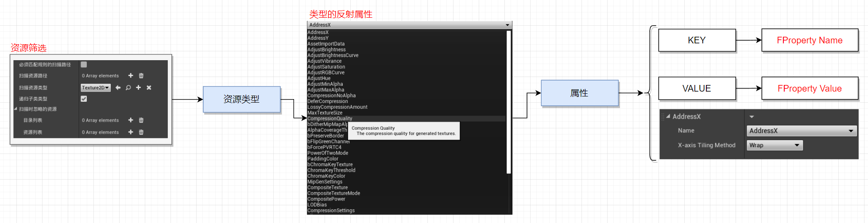The height and width of the screenshot is (223, 868).
Task: Click the arrow icon beside Texture2D
Action: pyautogui.click(x=118, y=88)
